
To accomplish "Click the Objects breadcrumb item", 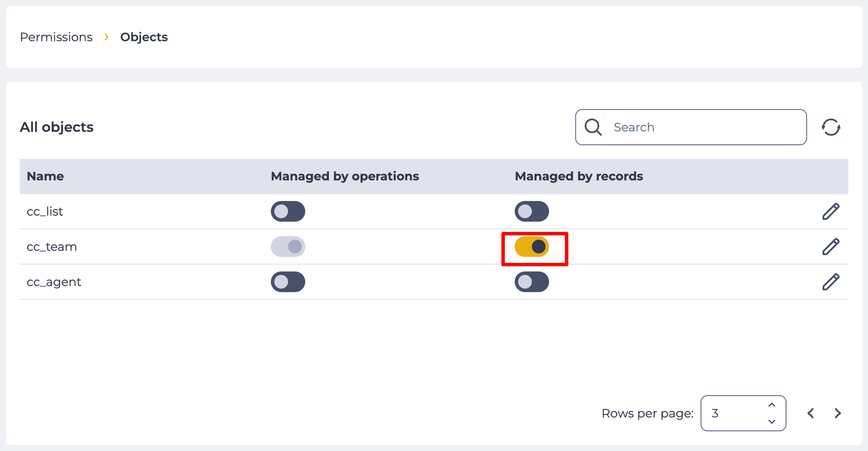I will click(x=144, y=37).
